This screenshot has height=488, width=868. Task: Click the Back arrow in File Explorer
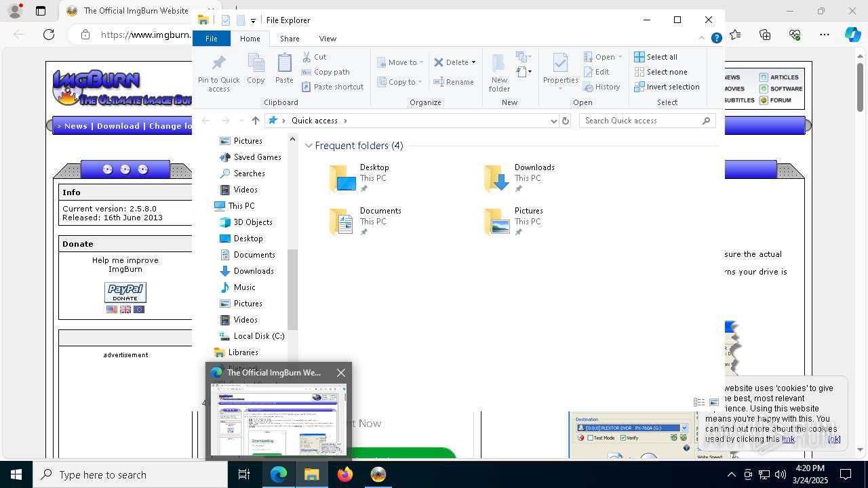pyautogui.click(x=206, y=121)
